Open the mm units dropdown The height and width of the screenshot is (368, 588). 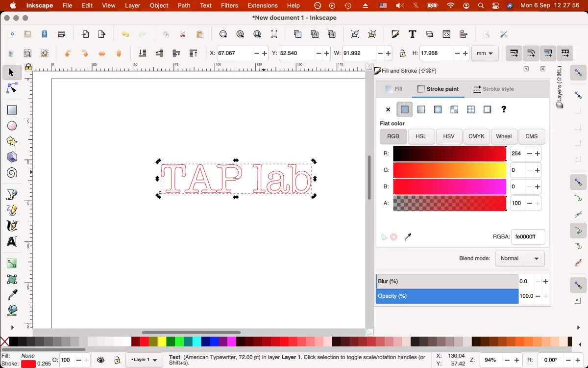pos(485,53)
